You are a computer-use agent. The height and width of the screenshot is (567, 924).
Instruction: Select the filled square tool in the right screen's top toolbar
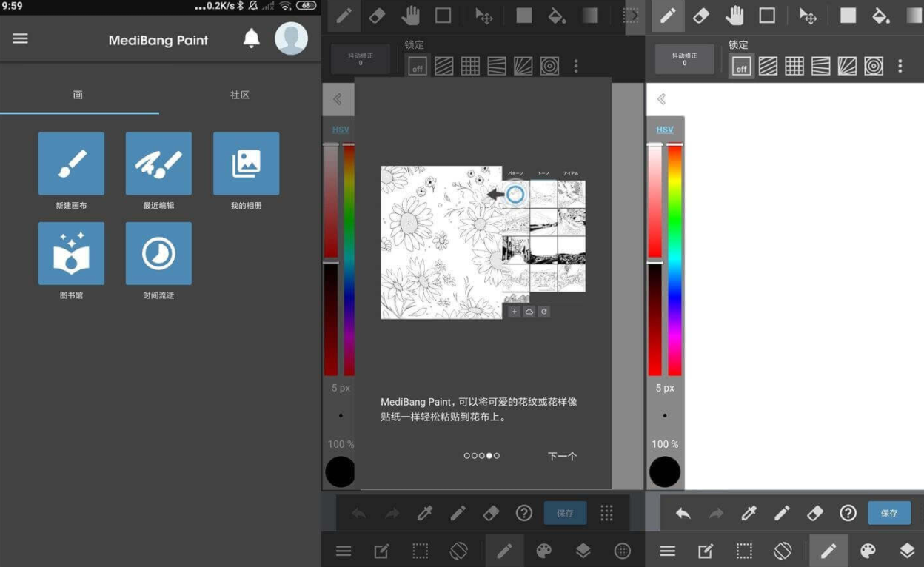(x=848, y=16)
